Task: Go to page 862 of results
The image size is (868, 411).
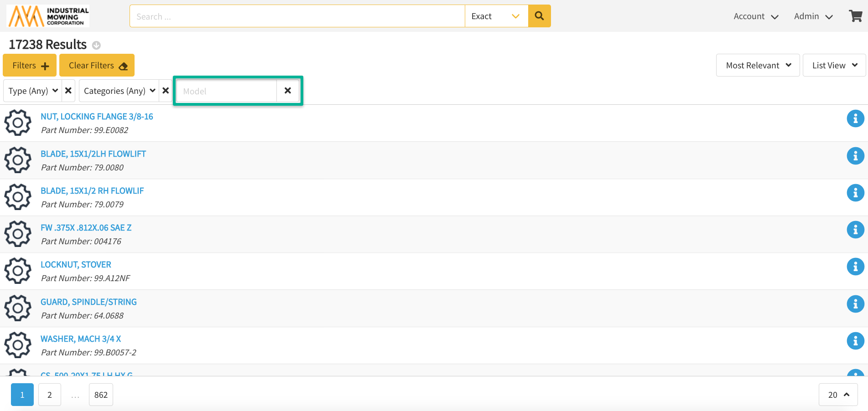Action: click(101, 395)
